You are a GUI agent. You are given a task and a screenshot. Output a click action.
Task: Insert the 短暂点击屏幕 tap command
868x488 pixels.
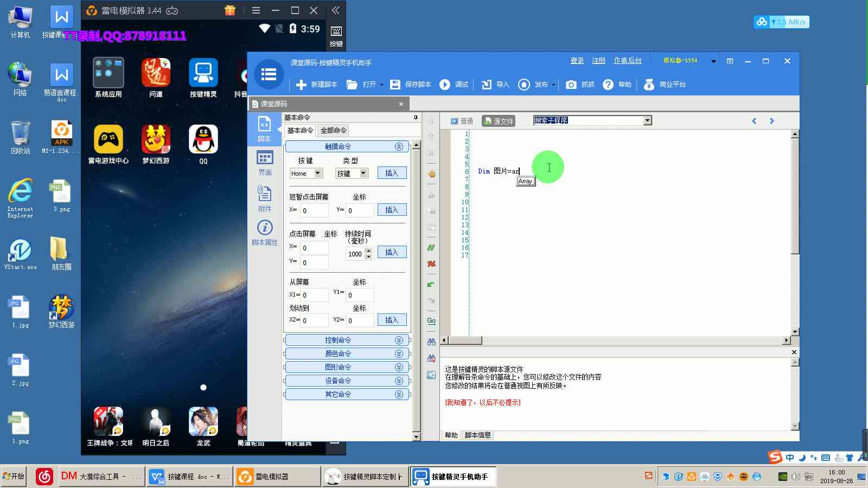point(392,210)
